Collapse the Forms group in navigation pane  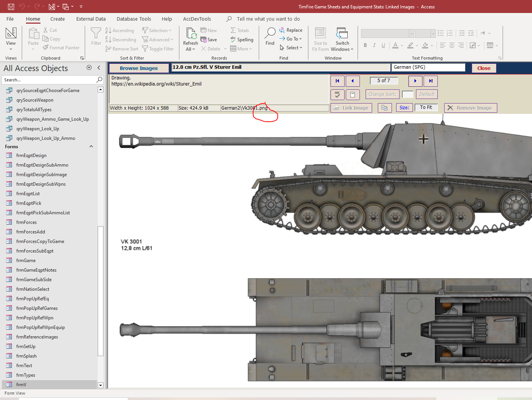tap(91, 147)
